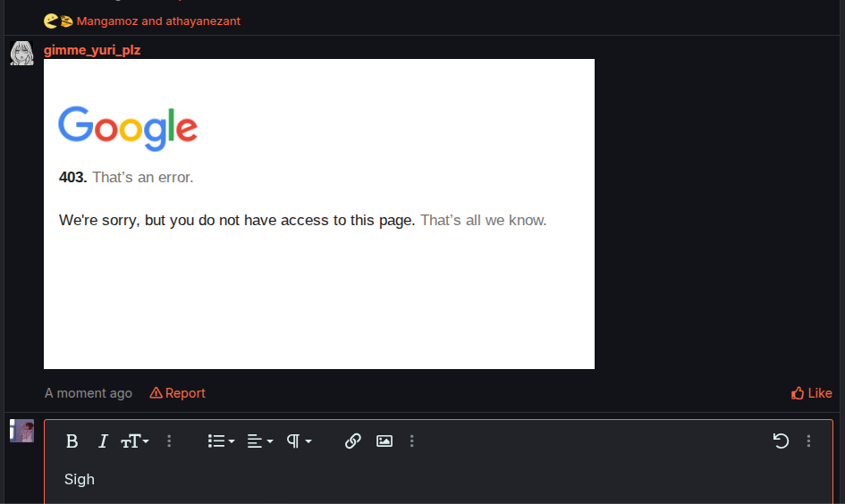Toggle italic text formatting

coord(103,441)
